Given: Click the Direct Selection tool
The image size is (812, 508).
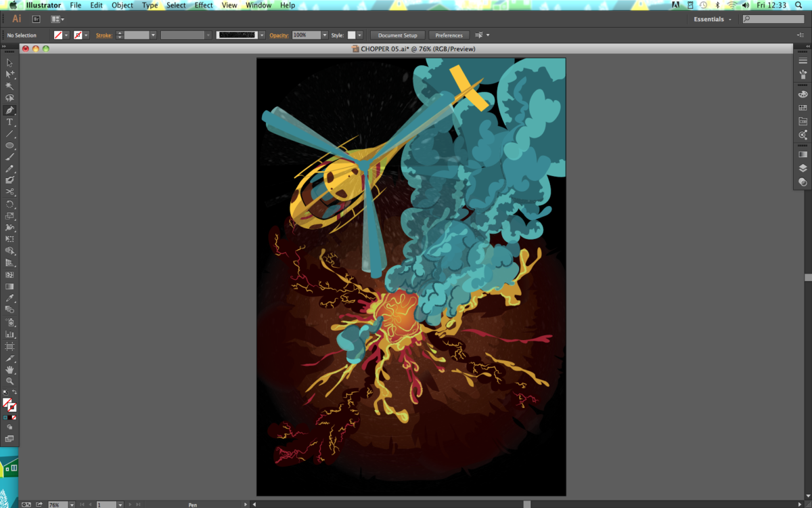Looking at the screenshot, I should point(9,75).
